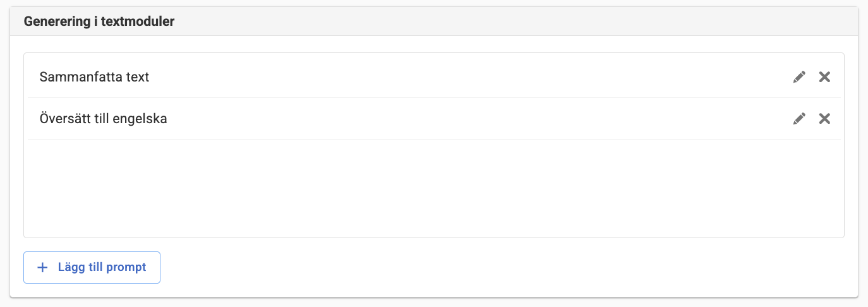Click the X beside Översätt till engelska
The image size is (868, 307).
pos(824,119)
